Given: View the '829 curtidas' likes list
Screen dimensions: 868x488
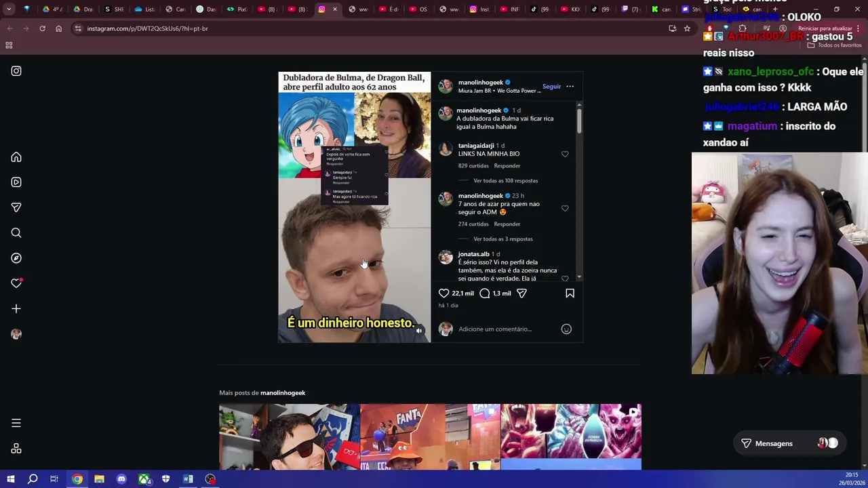Looking at the screenshot, I should [x=473, y=166].
